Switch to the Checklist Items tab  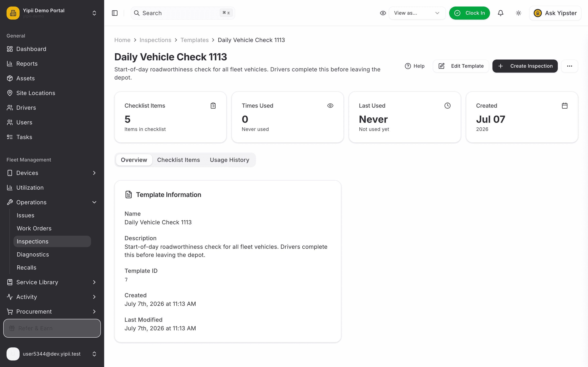click(179, 160)
